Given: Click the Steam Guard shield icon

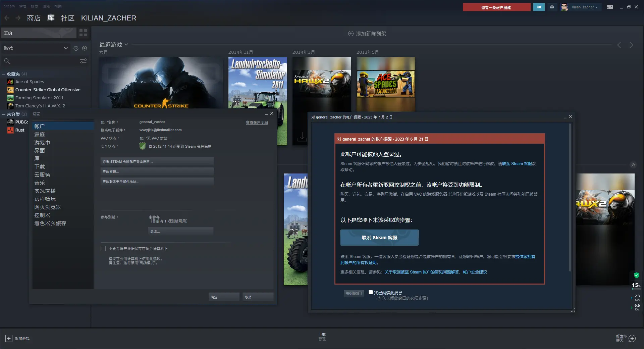Looking at the screenshot, I should [x=143, y=146].
